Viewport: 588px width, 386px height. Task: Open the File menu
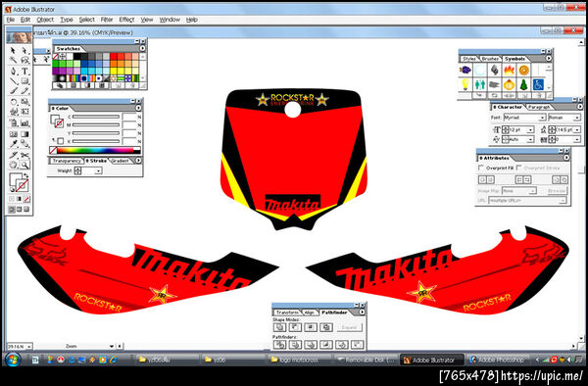point(11,20)
